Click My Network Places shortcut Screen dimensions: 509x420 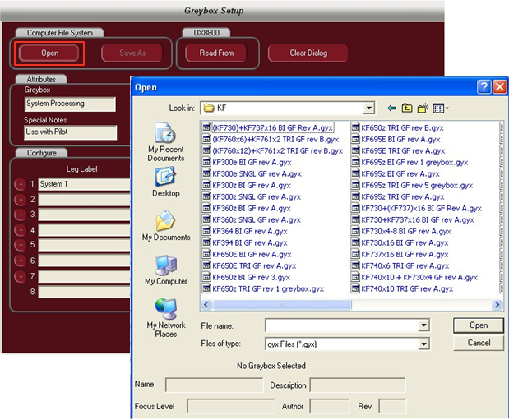[165, 316]
